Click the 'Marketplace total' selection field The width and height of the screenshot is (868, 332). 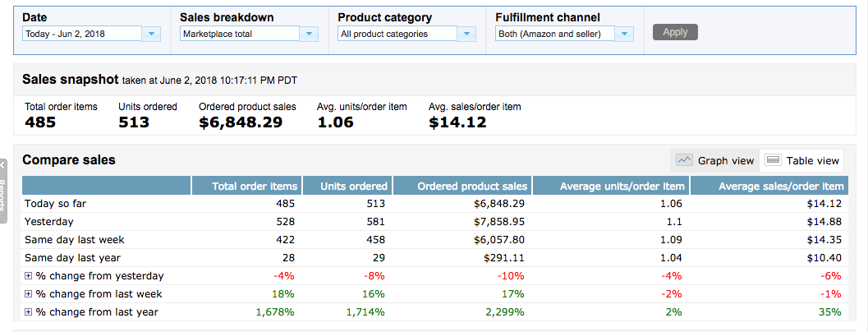coord(240,34)
